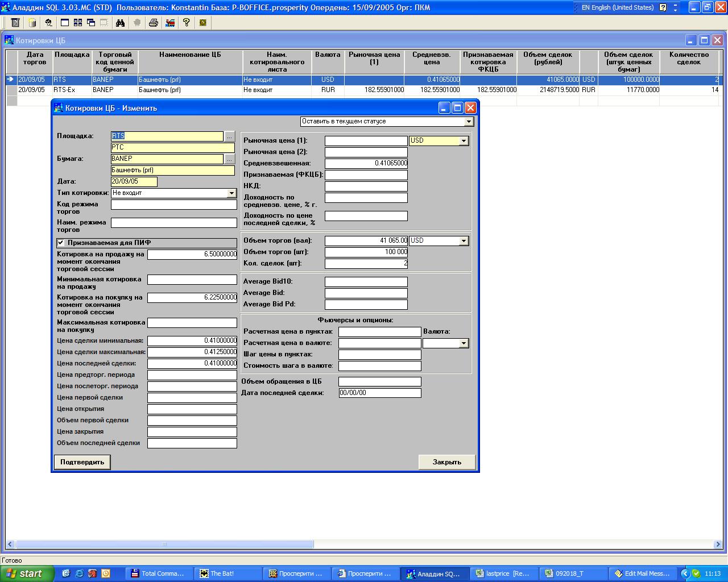This screenshot has width=728, height=582.
Task: Click the cascade windows toolbar icon
Action: (x=90, y=23)
